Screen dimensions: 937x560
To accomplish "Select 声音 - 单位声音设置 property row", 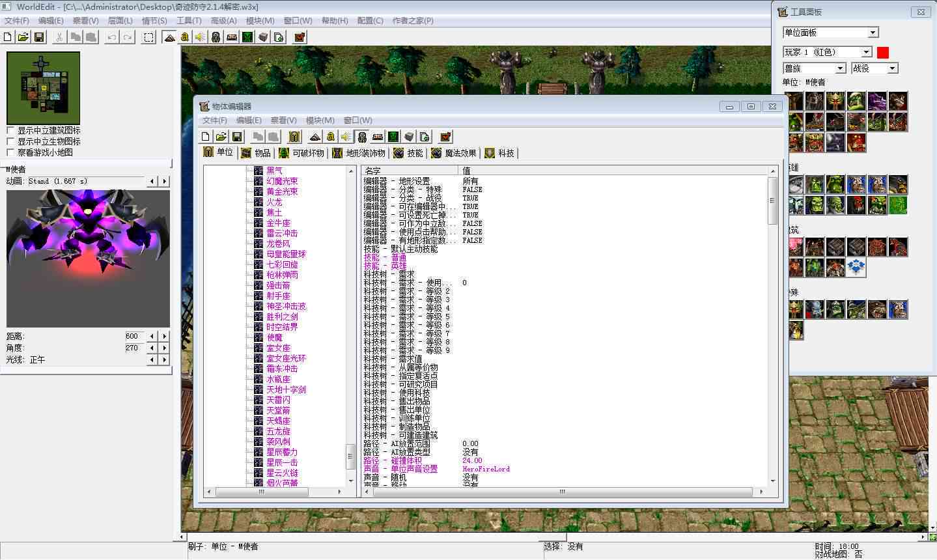I will (565, 469).
